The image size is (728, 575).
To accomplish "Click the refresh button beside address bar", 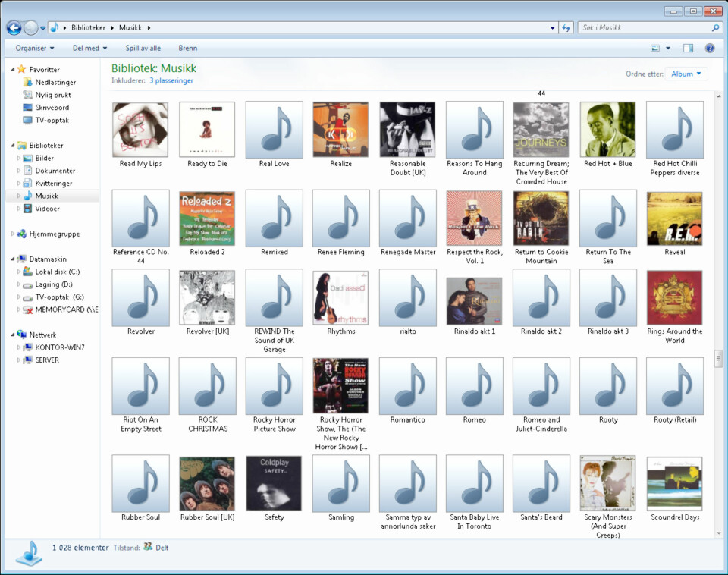I will (x=566, y=28).
